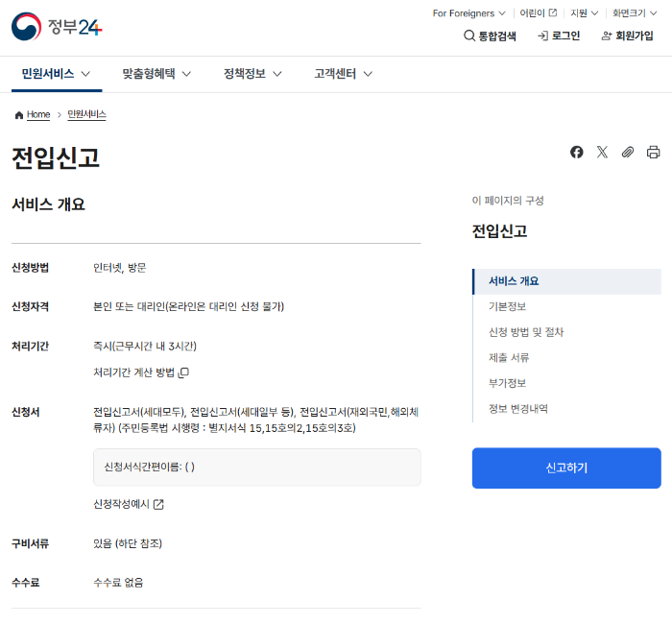Click 즉시(근무시간 내 3시간) text

[145, 347]
